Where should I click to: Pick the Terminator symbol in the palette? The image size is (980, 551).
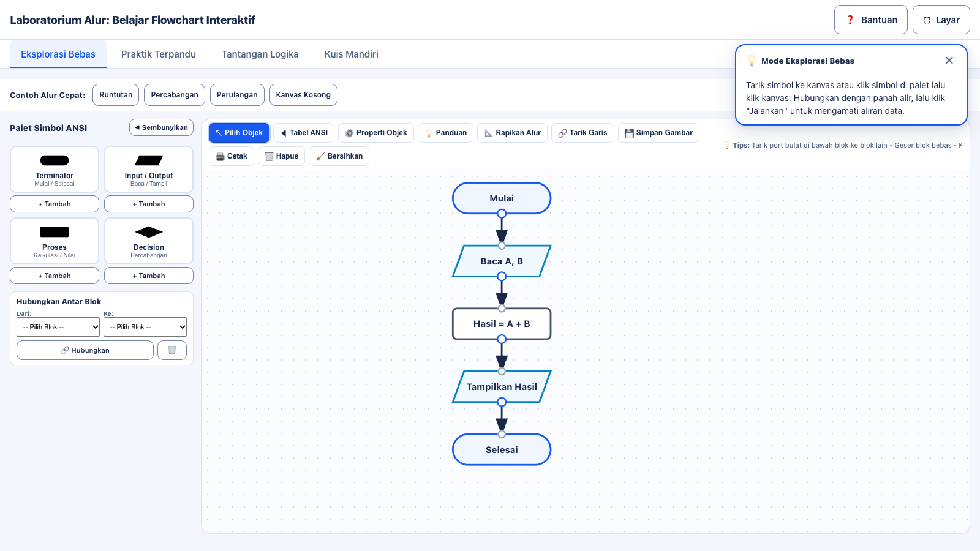tap(55, 170)
